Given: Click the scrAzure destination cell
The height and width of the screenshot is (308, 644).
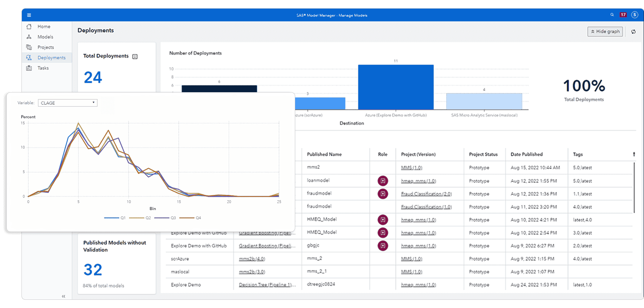Looking at the screenshot, I should pyautogui.click(x=180, y=259).
